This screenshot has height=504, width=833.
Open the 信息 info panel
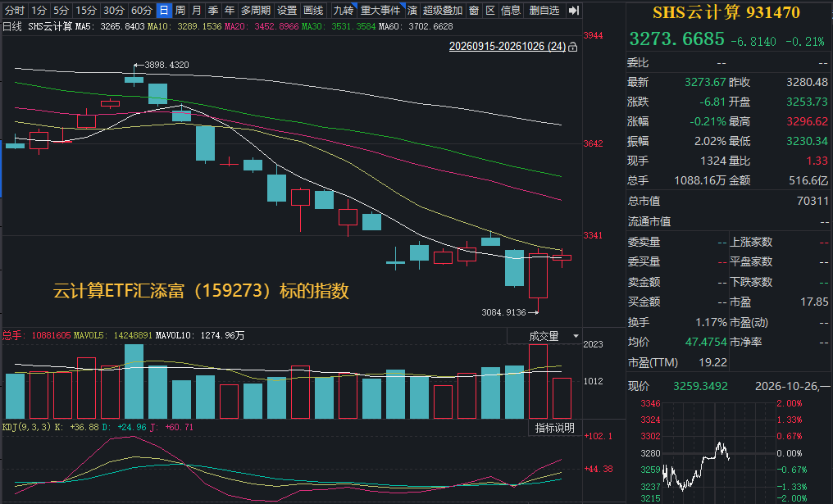(x=511, y=10)
